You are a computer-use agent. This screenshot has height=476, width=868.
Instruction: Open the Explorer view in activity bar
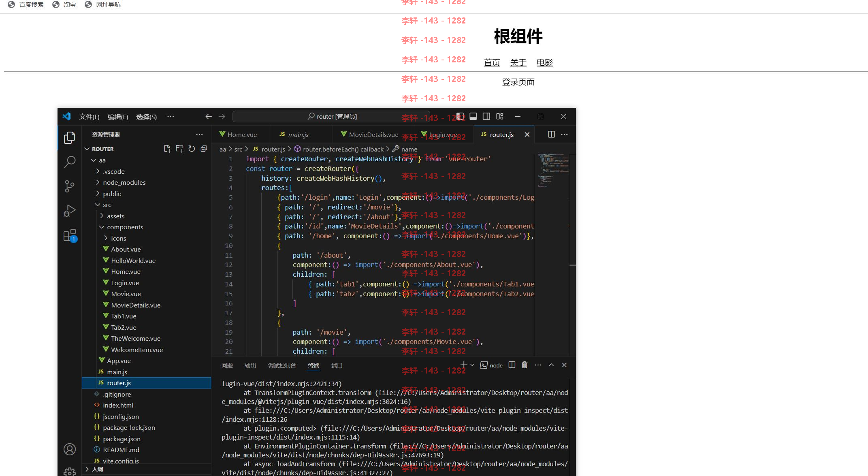(70, 138)
